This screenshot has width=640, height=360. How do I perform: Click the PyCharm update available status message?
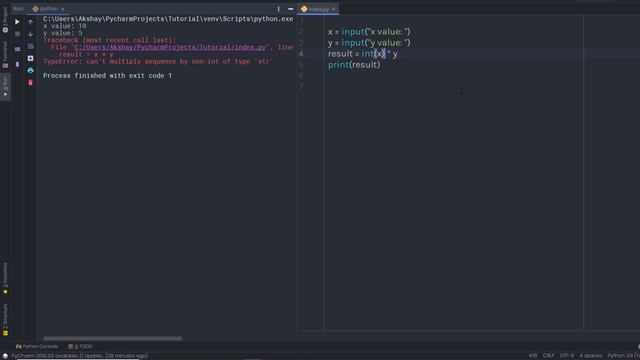(80, 356)
